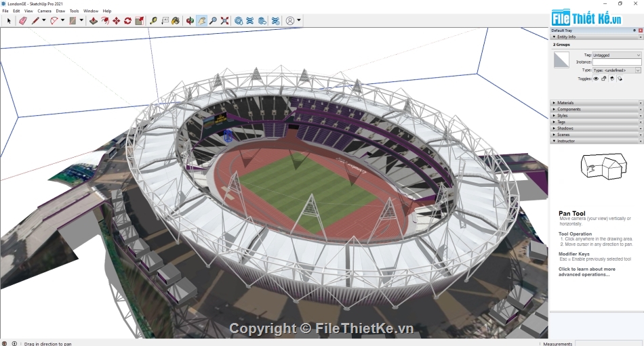Close the Default Tray red X button
This screenshot has width=644, height=346.
(x=641, y=30)
